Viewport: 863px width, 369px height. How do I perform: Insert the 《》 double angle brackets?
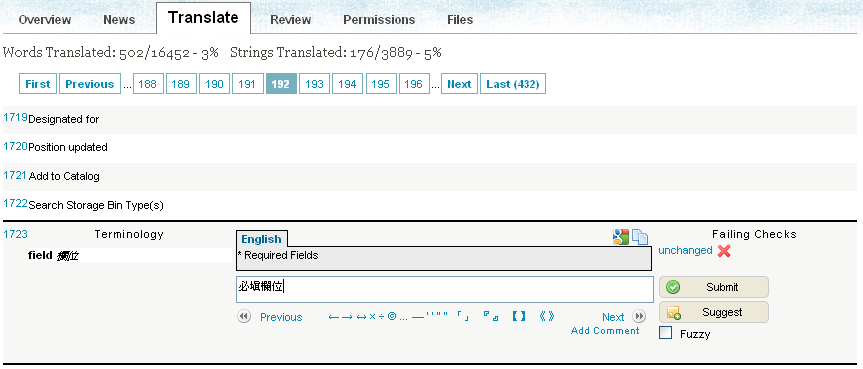pos(547,316)
